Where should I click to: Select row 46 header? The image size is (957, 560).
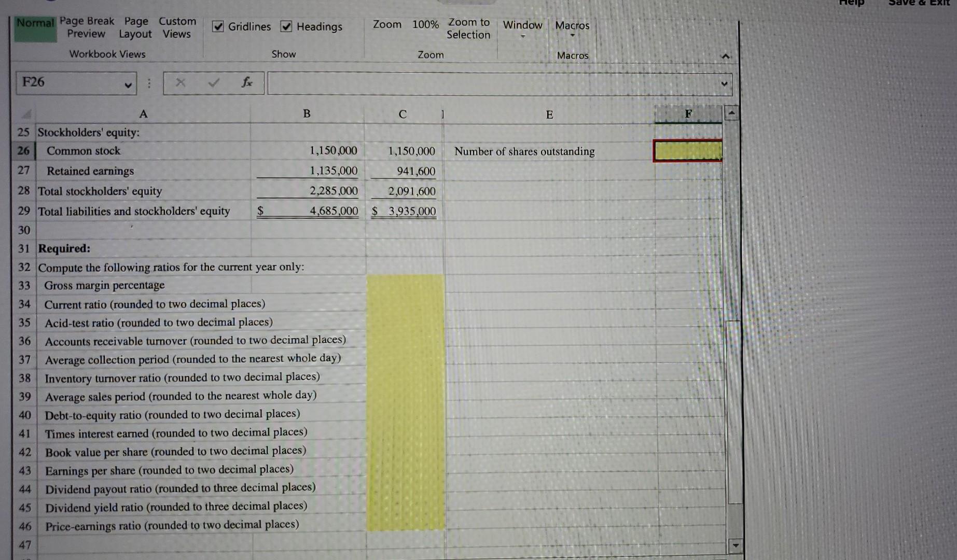point(25,526)
